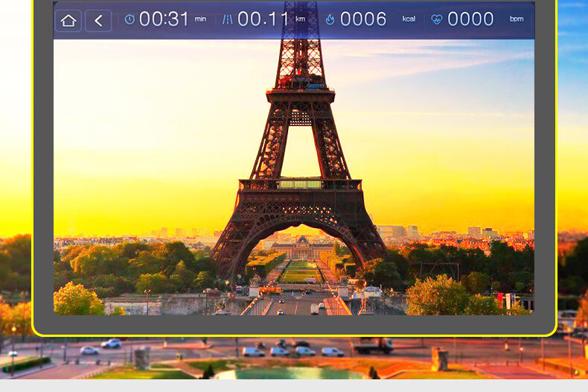Click the flame calories icon
The image size is (588, 392).
330,19
